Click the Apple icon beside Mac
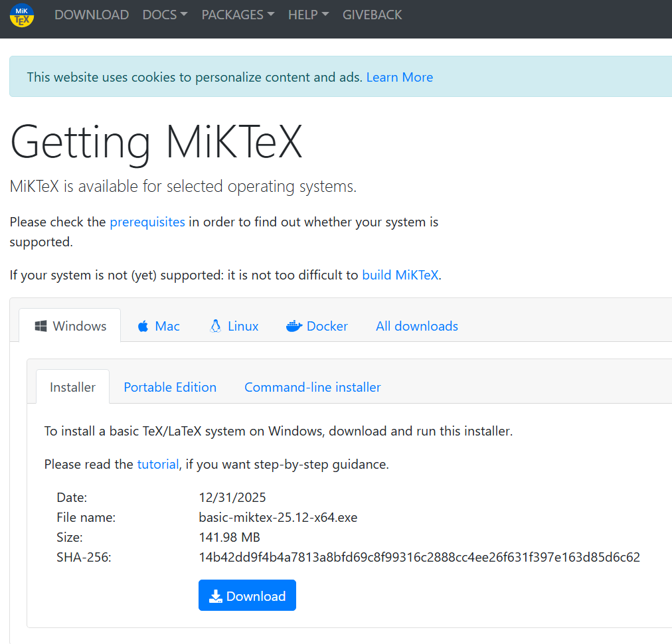The height and width of the screenshot is (644, 672). [x=143, y=326]
